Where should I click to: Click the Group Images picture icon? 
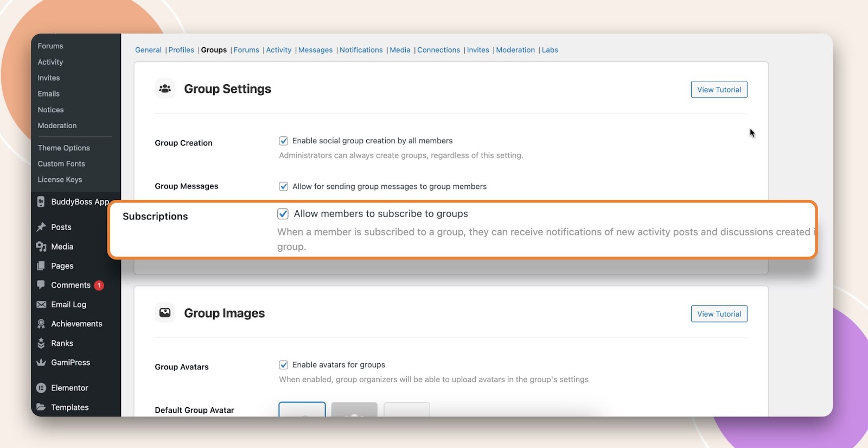click(165, 313)
